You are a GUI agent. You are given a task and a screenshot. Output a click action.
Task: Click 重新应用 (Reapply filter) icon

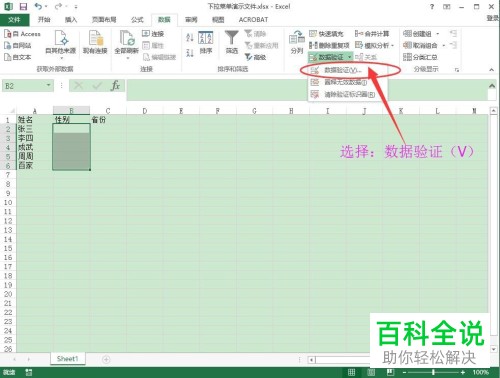(248, 45)
